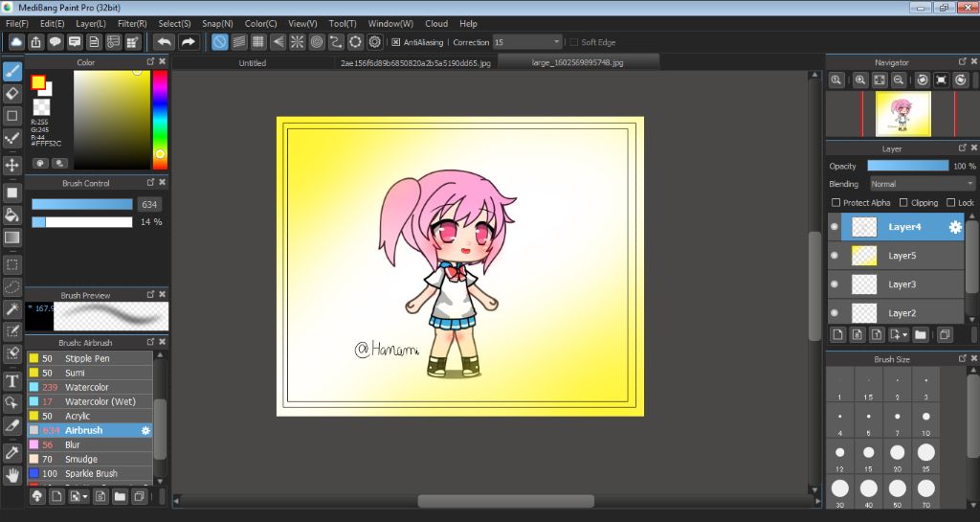Enable radial snap guide

click(x=298, y=42)
